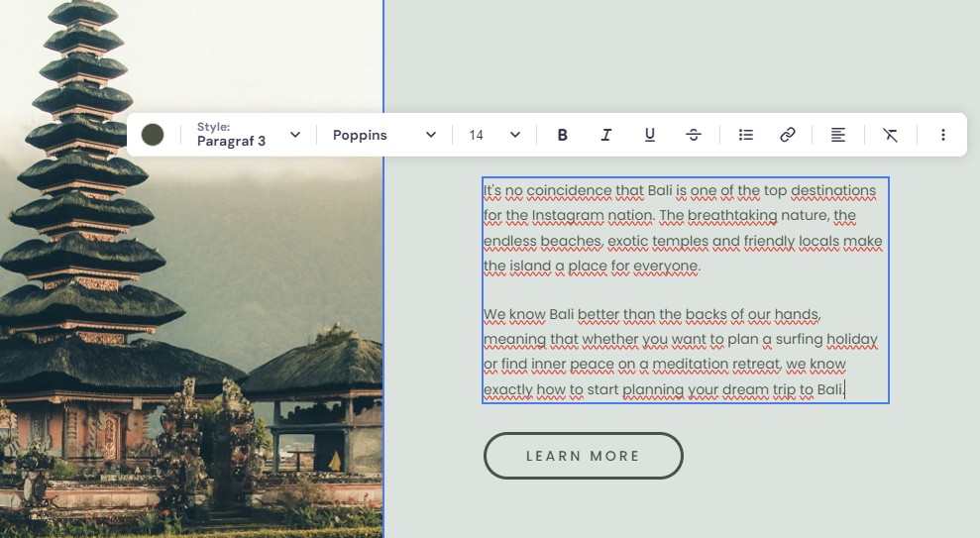This screenshot has height=538, width=980.
Task: Insert a bulleted list
Action: click(x=745, y=135)
